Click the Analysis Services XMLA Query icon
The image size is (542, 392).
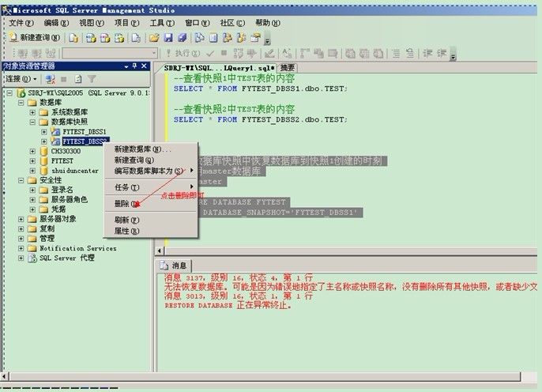(x=119, y=38)
